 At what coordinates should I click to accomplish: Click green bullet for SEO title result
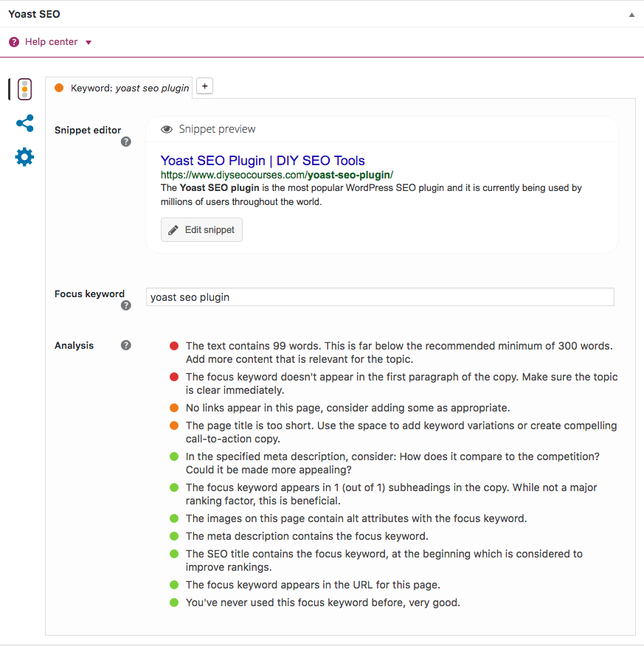[x=174, y=554]
